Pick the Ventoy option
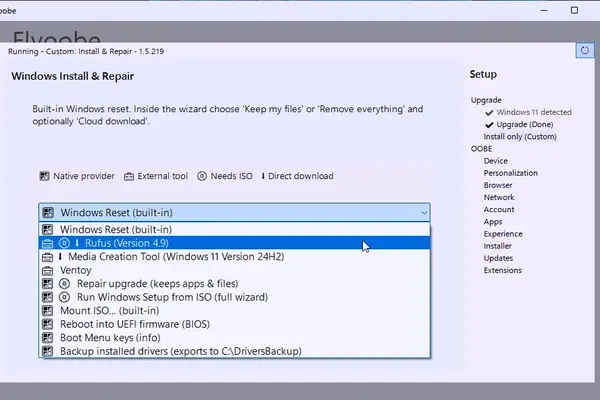This screenshot has height=400, width=600. click(x=235, y=270)
